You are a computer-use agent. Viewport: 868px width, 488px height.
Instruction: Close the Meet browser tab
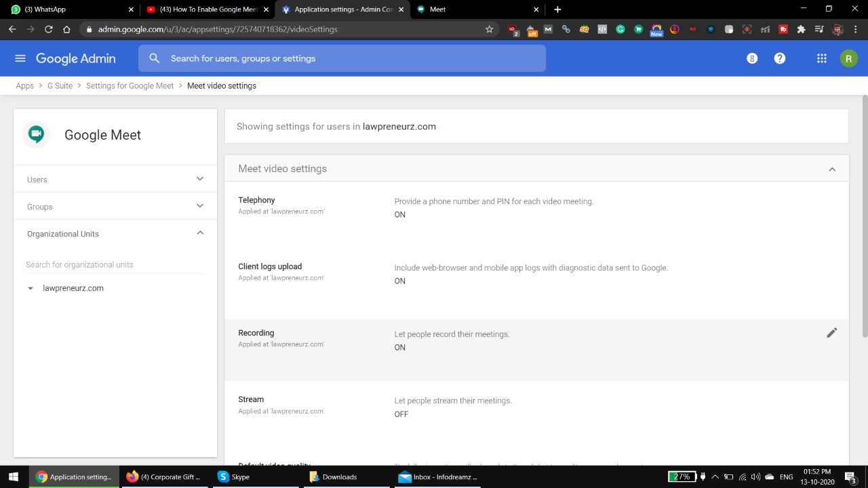coord(536,9)
